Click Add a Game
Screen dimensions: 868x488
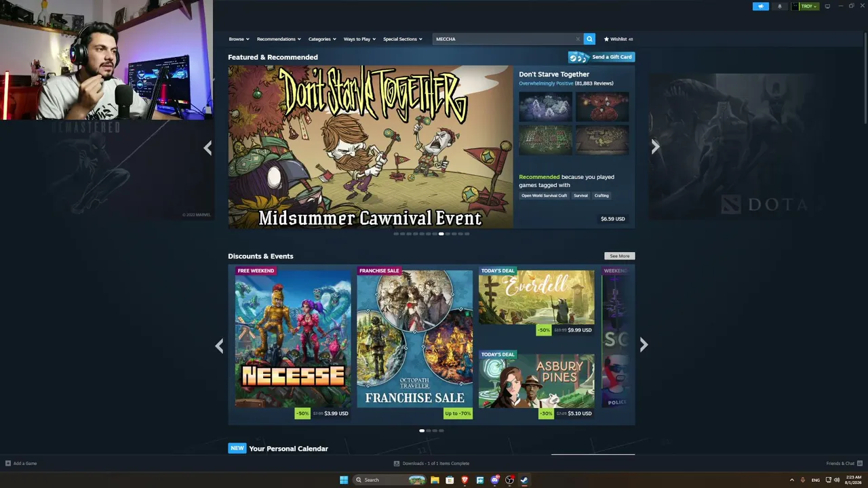point(21,464)
